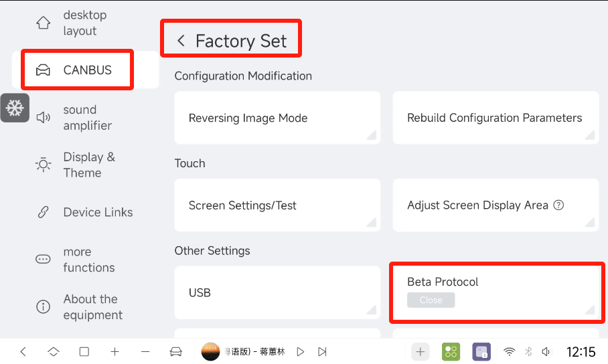Go back using the Factory Set chevron
The image size is (608, 364).
point(181,40)
